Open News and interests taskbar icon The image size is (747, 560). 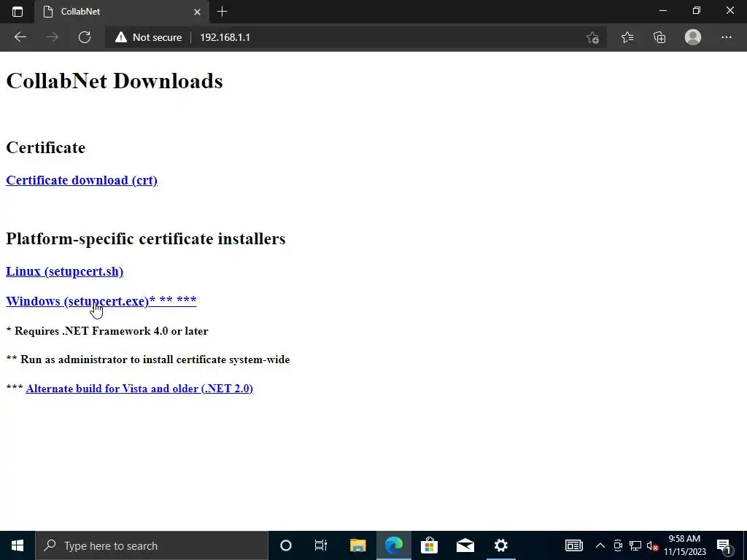pos(573,545)
